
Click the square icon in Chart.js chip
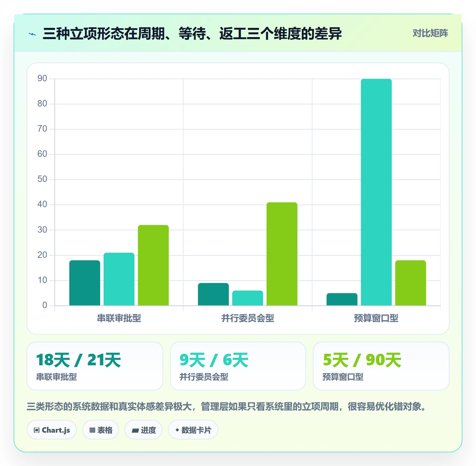pyautogui.click(x=37, y=430)
